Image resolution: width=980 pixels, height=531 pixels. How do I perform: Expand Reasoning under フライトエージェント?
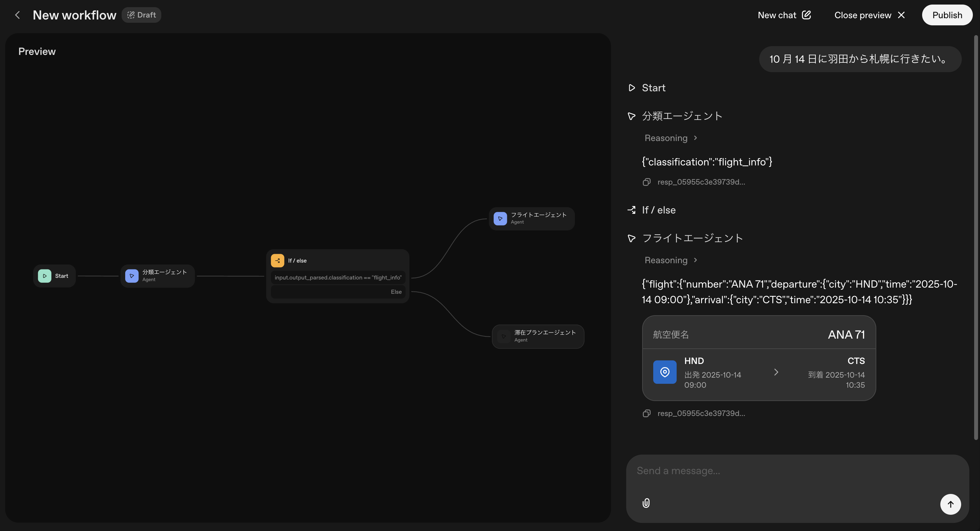pos(671,260)
